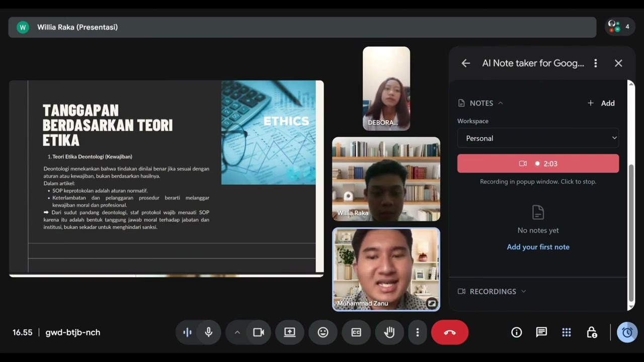The image size is (644, 362).
Task: Select Debora's video tile
Action: [x=386, y=88]
